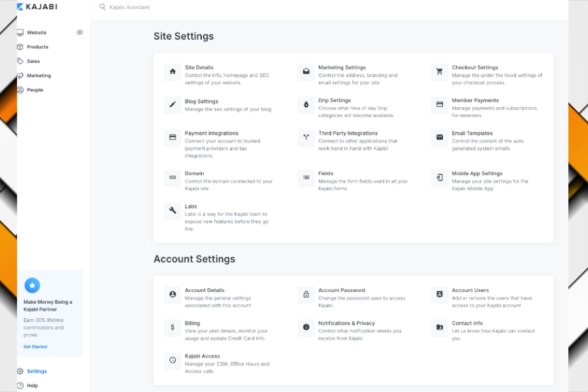Viewport: 588px width, 392px height.
Task: Open the Domain settings link
Action: [194, 173]
